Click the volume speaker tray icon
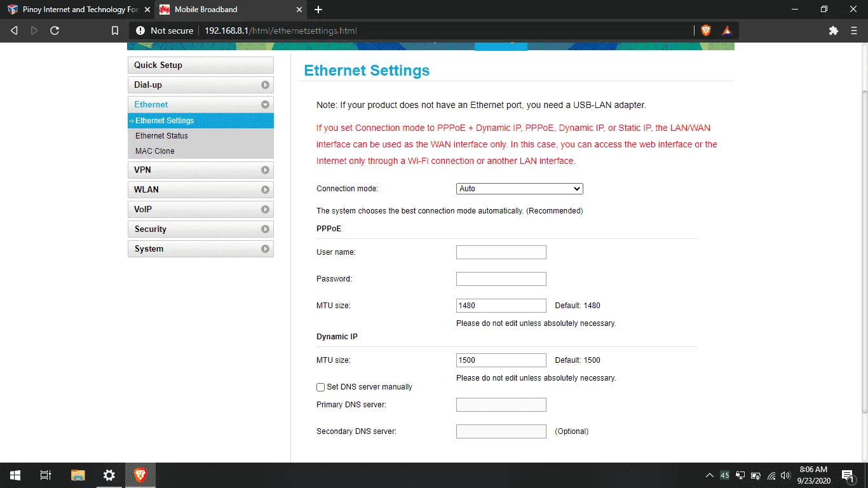The height and width of the screenshot is (488, 868). (x=786, y=475)
